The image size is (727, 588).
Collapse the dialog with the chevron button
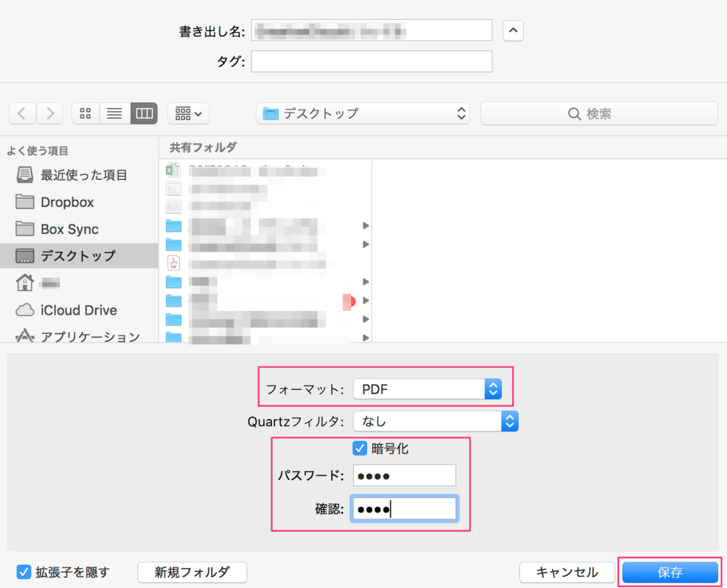tap(513, 30)
